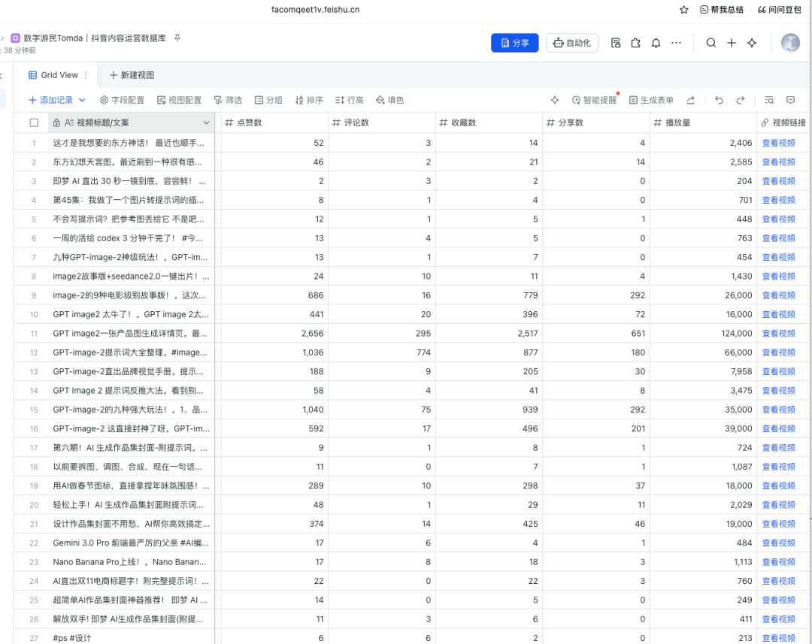Open the more options ellipsis in header

tap(677, 43)
